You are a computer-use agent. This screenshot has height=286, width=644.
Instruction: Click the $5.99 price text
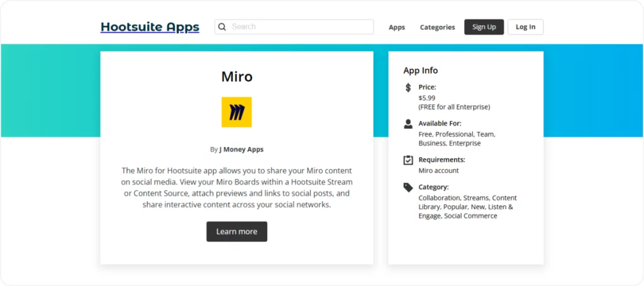coord(427,98)
